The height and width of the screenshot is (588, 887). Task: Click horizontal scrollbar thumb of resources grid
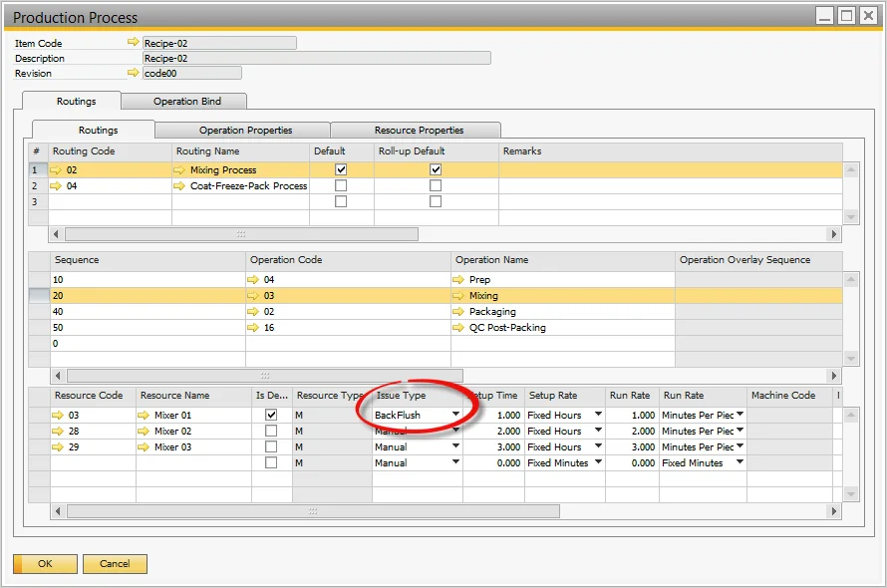(x=313, y=511)
